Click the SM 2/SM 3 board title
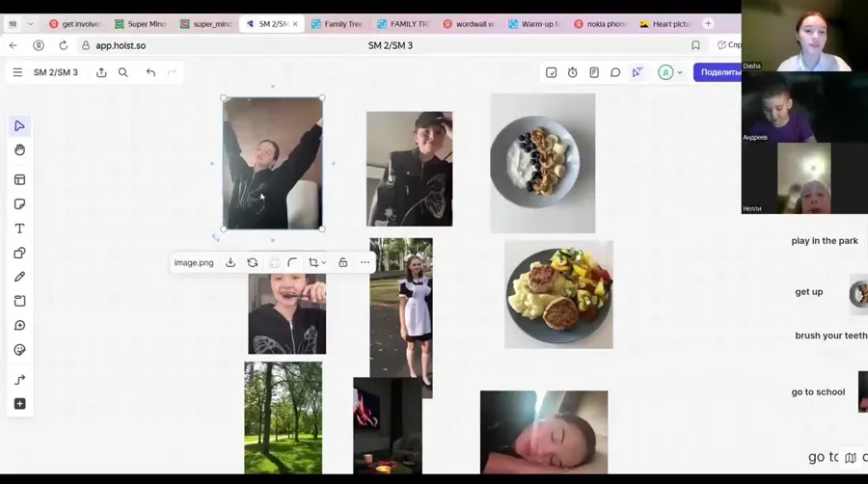The width and height of the screenshot is (868, 484). point(55,72)
